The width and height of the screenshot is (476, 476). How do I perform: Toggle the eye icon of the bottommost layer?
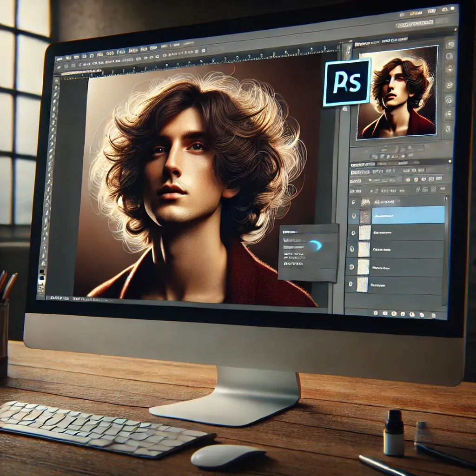pyautogui.click(x=350, y=284)
